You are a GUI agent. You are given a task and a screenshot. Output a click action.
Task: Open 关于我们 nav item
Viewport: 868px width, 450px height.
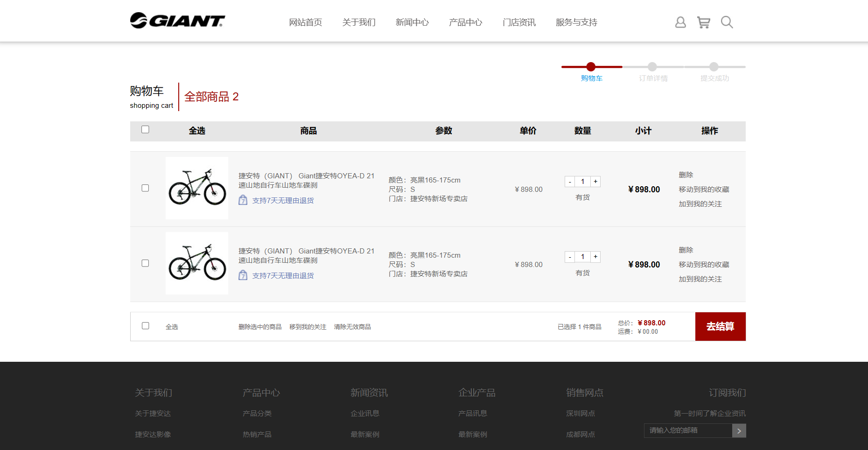click(x=359, y=22)
